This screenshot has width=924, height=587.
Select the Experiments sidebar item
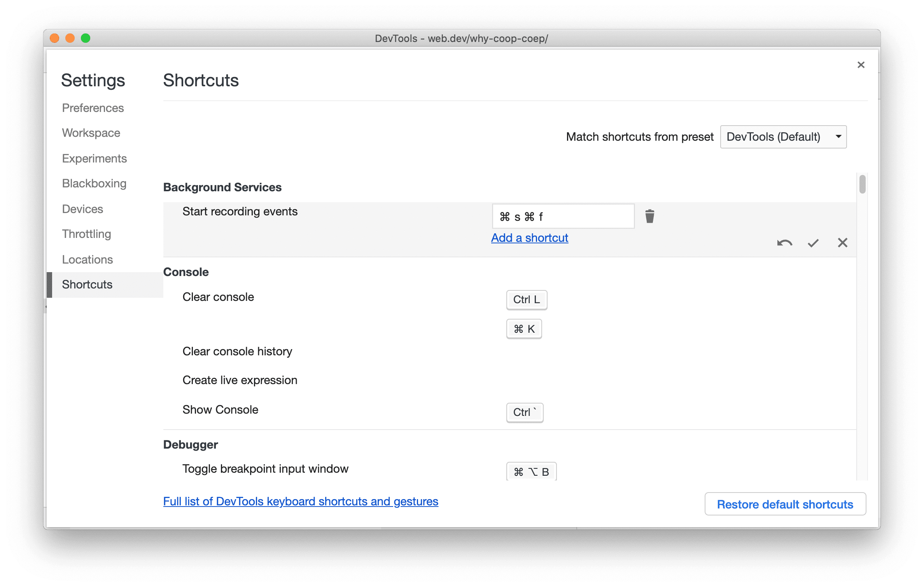94,158
